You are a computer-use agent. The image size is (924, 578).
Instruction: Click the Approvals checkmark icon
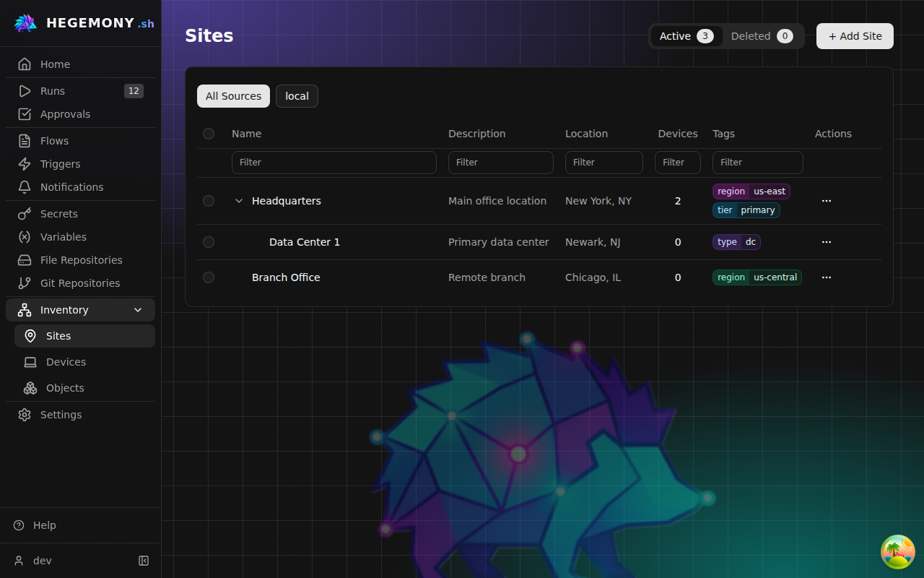(25, 114)
